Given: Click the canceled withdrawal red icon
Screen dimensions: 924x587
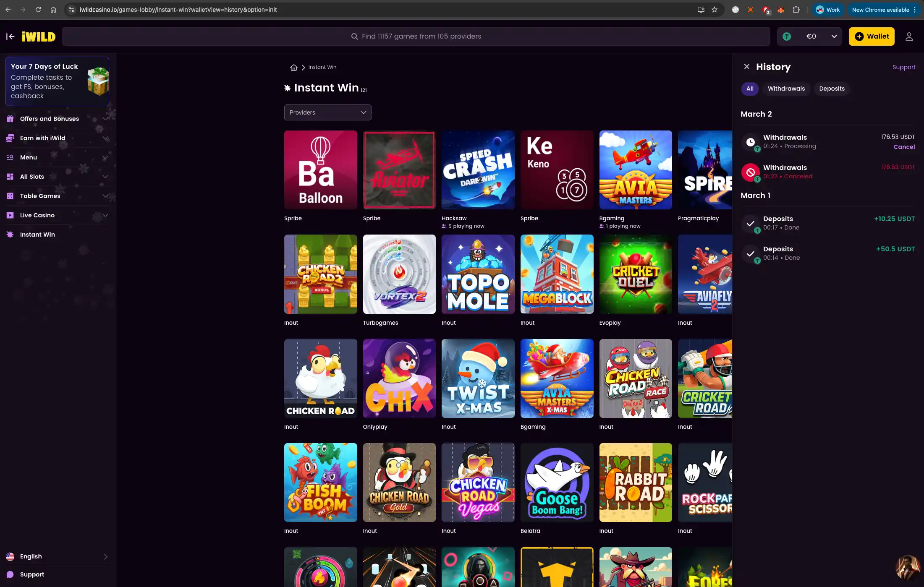Looking at the screenshot, I should click(750, 172).
